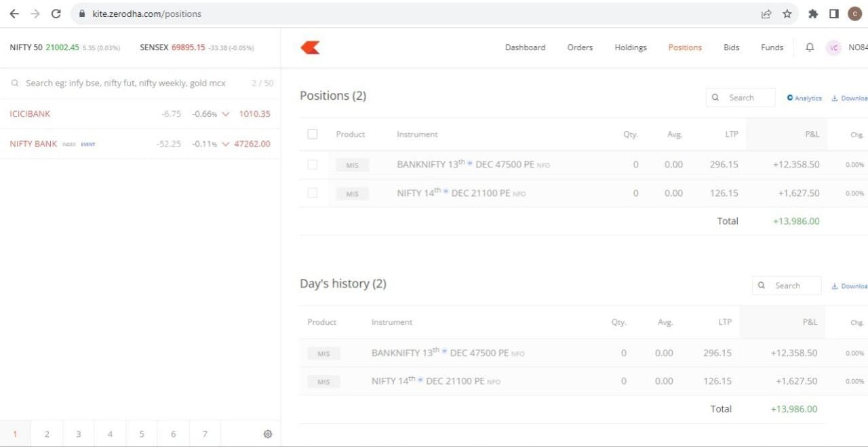868x447 pixels.
Task: Click the NIFTY BANK down chevron
Action: (226, 144)
